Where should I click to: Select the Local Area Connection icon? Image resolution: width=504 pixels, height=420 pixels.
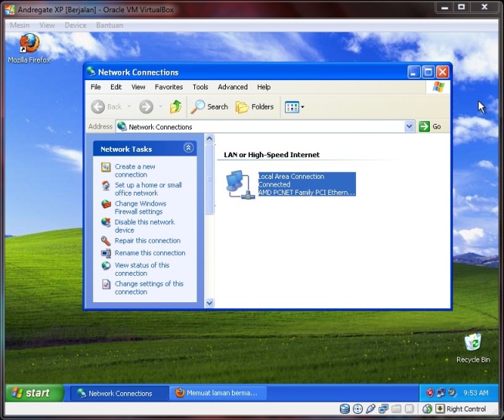click(x=240, y=184)
